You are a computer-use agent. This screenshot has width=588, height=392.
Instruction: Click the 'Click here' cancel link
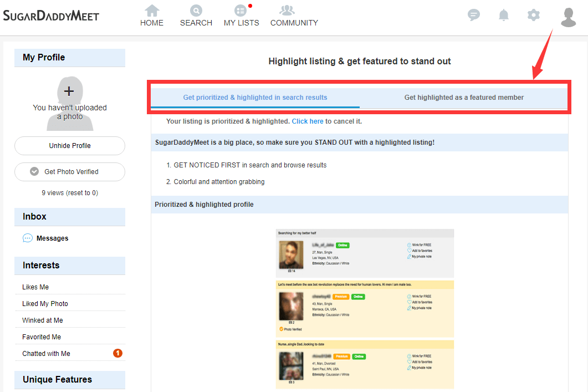[x=308, y=121]
